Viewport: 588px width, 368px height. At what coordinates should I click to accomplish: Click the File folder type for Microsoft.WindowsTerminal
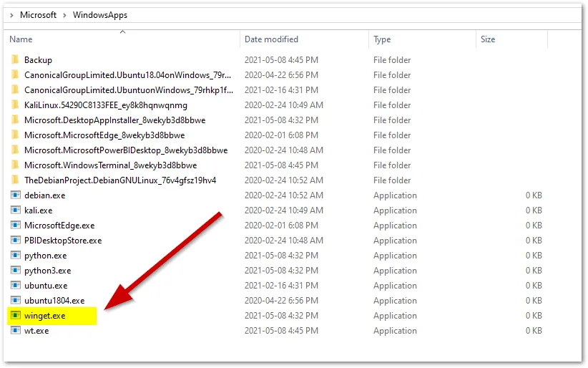coord(392,165)
